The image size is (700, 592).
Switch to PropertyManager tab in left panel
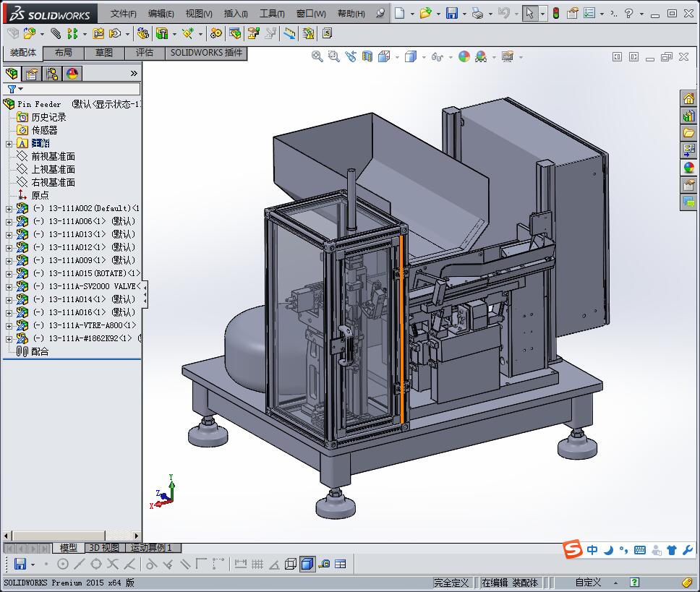coord(32,73)
